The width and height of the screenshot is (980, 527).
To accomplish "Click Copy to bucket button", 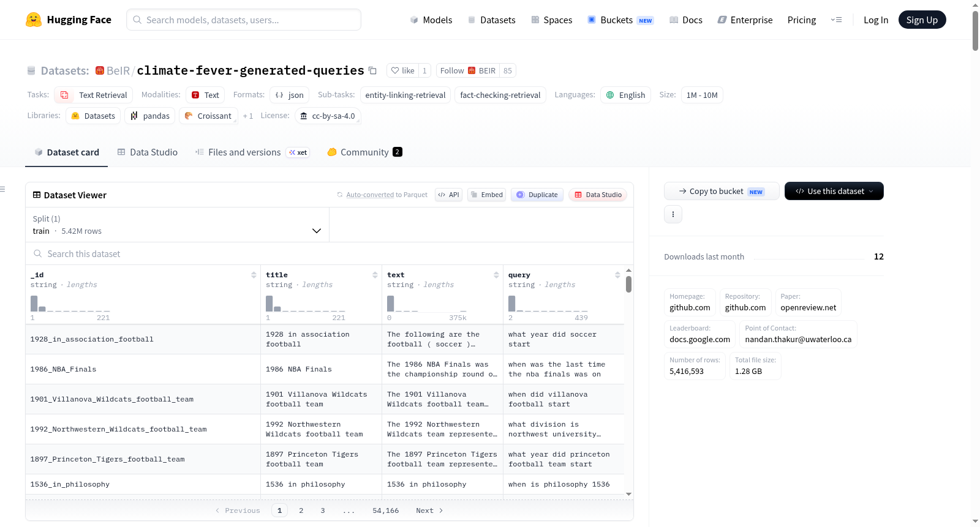I will pyautogui.click(x=722, y=191).
